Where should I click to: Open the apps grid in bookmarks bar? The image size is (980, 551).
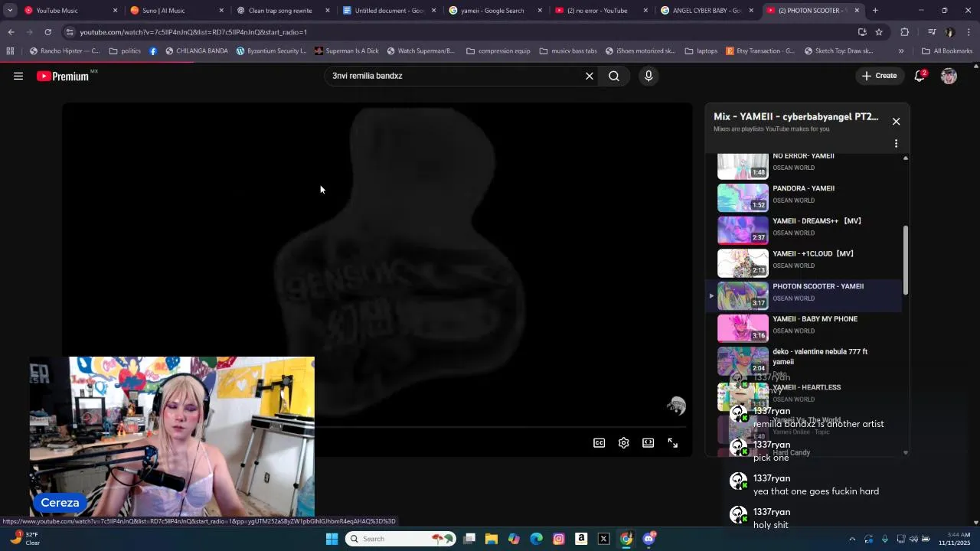(10, 51)
